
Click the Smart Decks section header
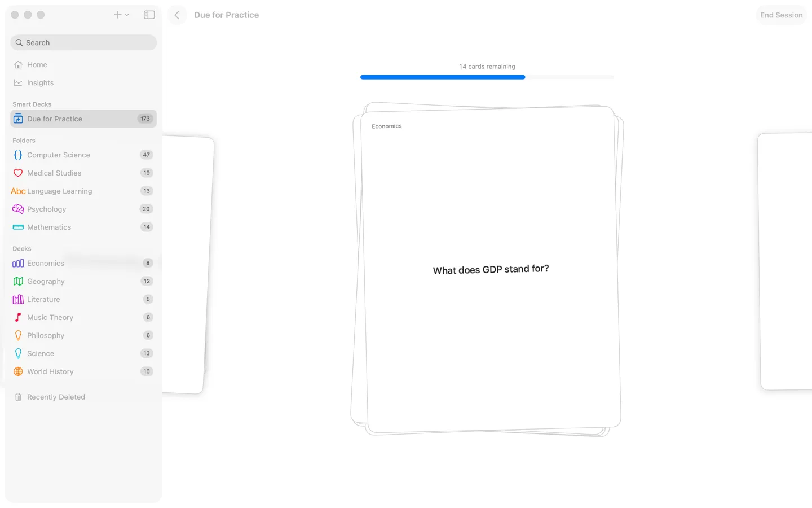point(32,104)
